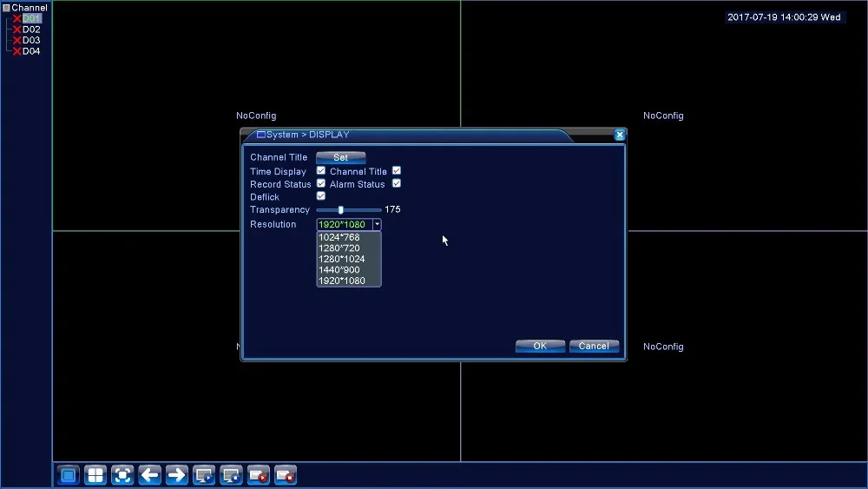Screen dimensions: 868x489
Task: Click the Resolution dropdown arrow
Action: (377, 224)
